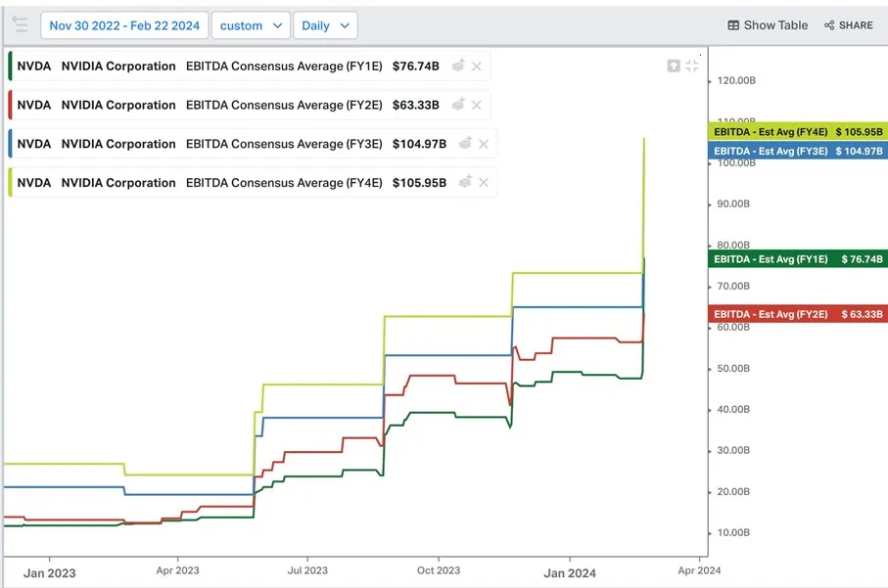The image size is (888, 588).
Task: Click the red color bar of FY2E
Action: (10, 105)
